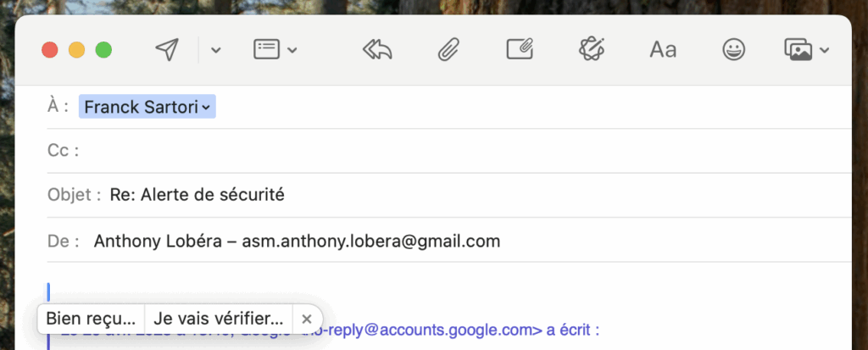
Task: Open the send options chevron beside Send
Action: pos(216,50)
